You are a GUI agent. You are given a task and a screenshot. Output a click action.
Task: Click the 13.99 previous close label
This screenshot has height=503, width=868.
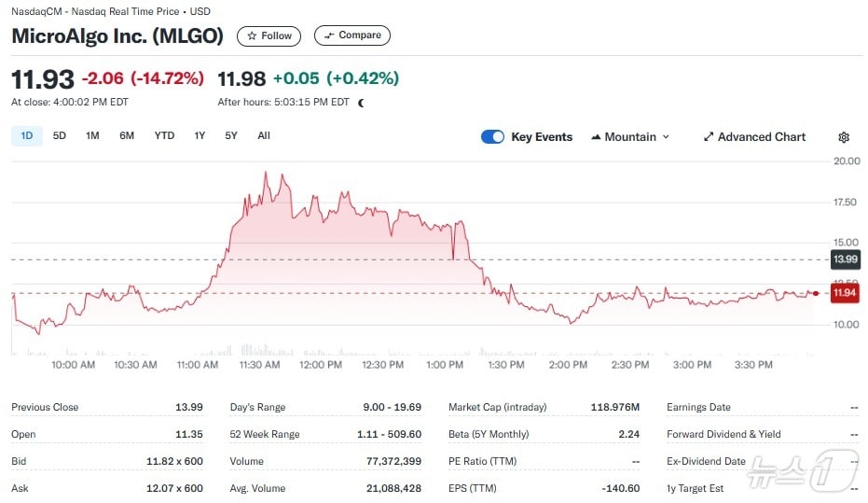844,258
